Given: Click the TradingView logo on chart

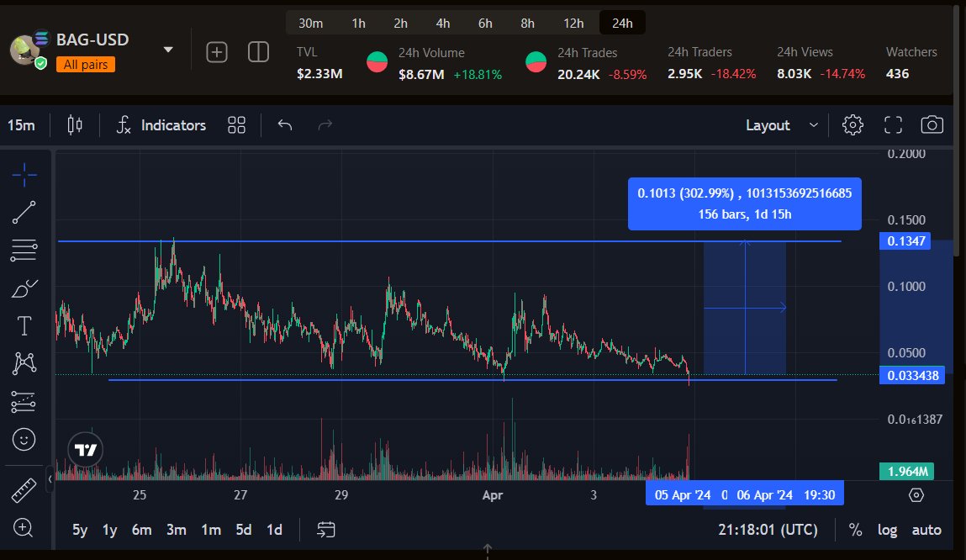Looking at the screenshot, I should 86,450.
